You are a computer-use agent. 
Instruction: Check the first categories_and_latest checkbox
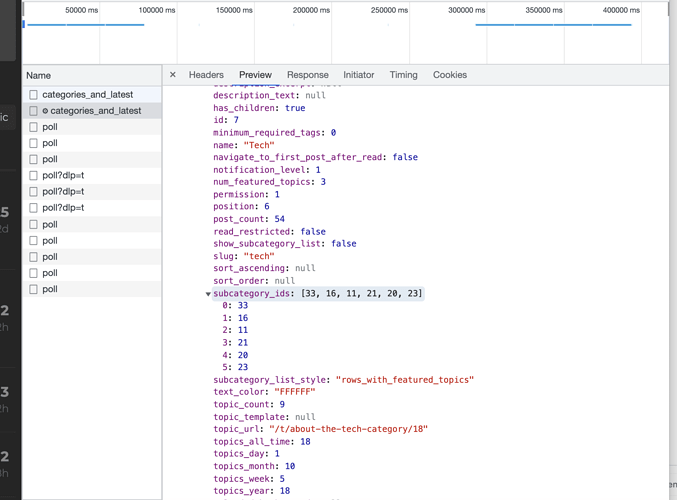(33, 95)
